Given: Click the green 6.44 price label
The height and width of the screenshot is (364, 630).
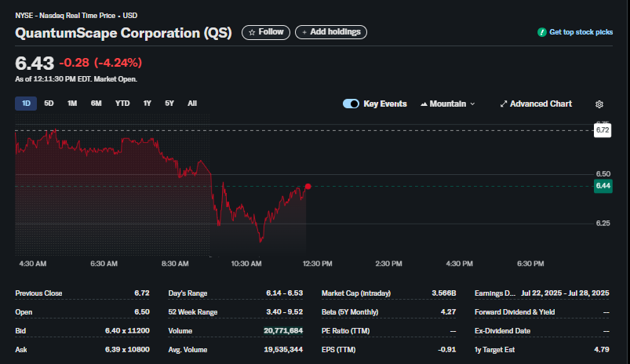Looking at the screenshot, I should (x=603, y=186).
